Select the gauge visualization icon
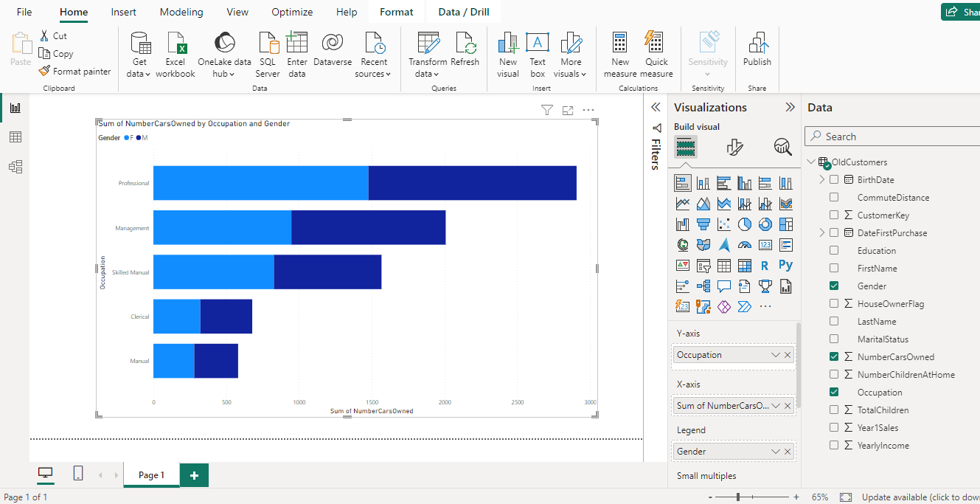 tap(744, 244)
